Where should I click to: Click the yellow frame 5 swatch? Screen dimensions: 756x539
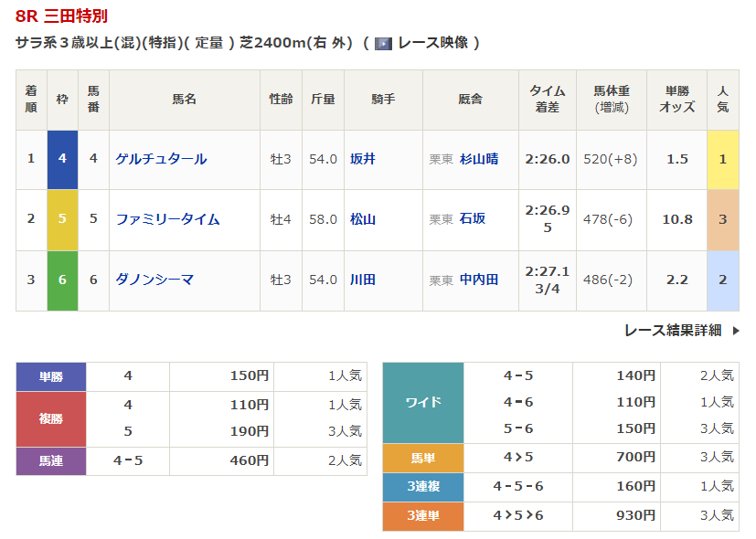(x=62, y=219)
